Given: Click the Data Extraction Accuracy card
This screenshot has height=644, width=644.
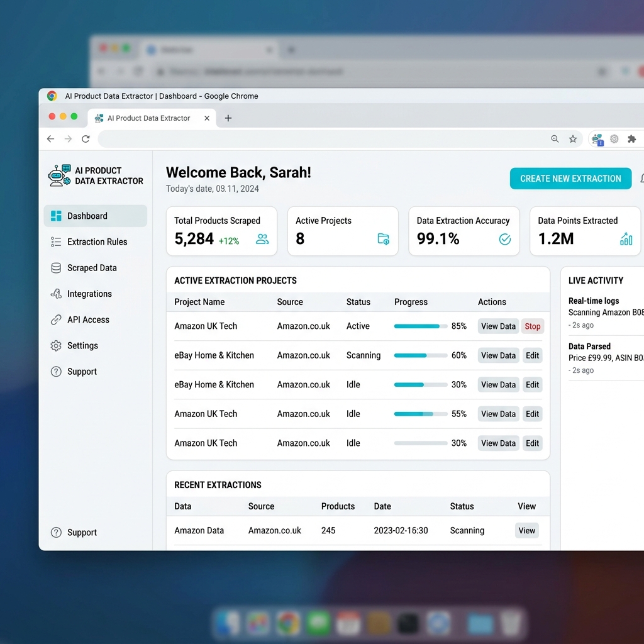Looking at the screenshot, I should [x=464, y=231].
